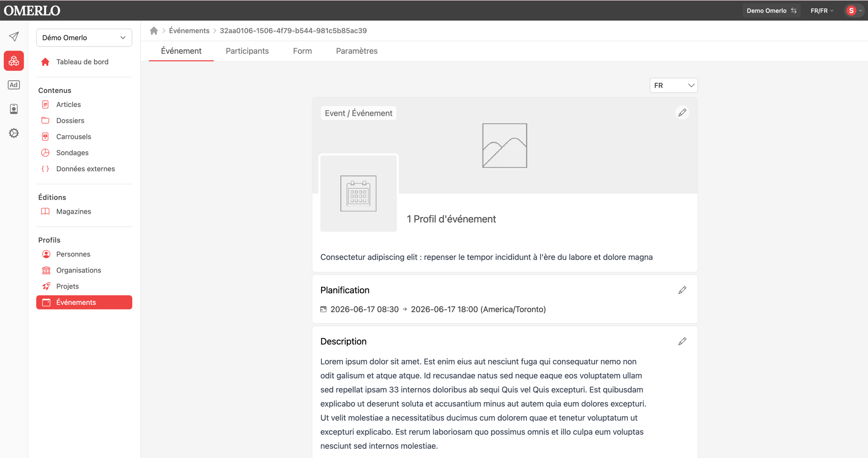
Task: Click the breadcrumb home icon
Action: tap(154, 31)
